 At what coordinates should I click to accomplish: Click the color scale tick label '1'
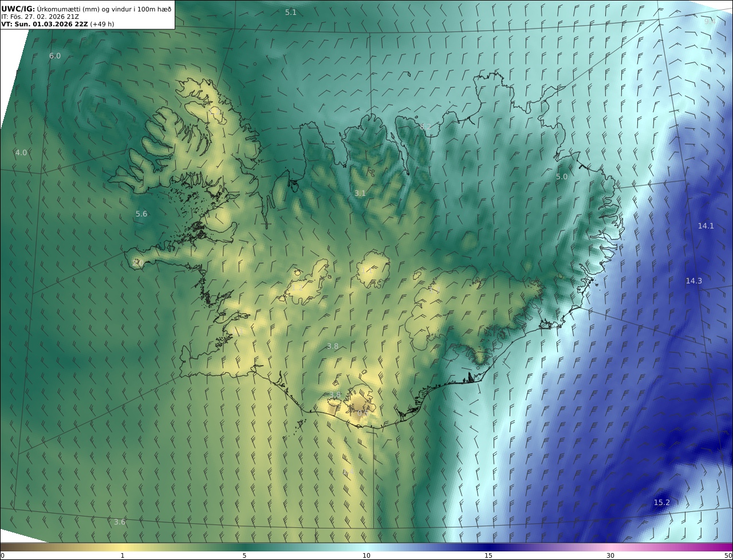123,555
